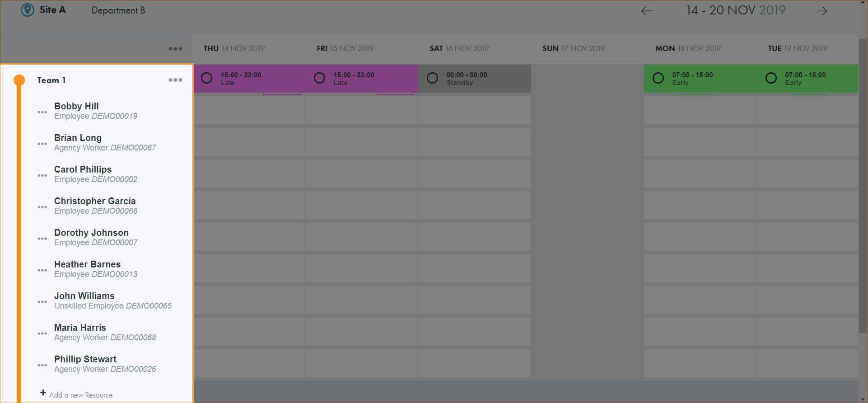Image resolution: width=868 pixels, height=403 pixels.
Task: Select the TUE 19 NOV 2019 column header
Action: [797, 48]
